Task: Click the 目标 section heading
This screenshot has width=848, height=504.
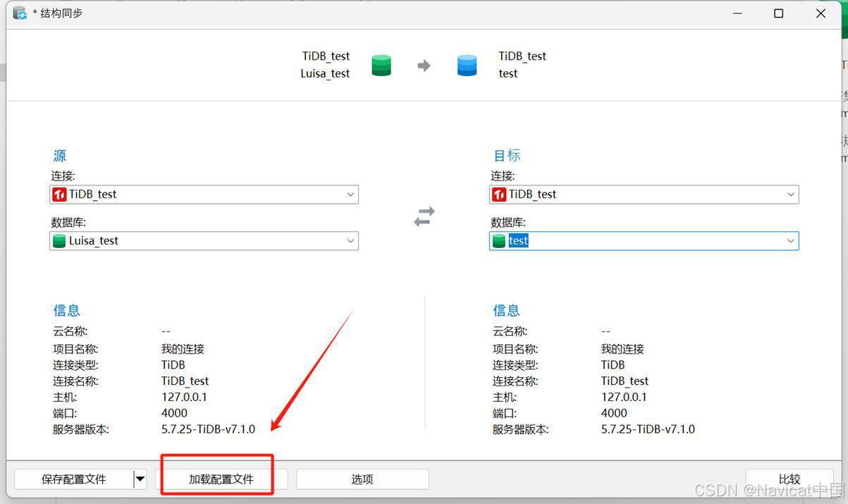Action: [507, 156]
